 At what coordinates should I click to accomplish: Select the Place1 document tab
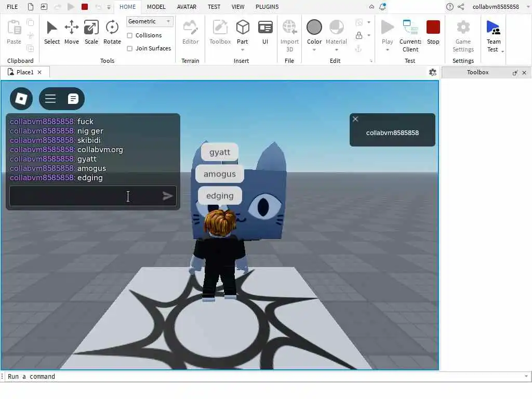point(25,72)
